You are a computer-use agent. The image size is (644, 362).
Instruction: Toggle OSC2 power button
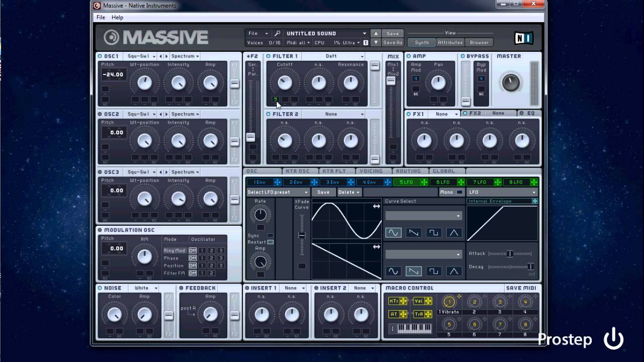100,114
